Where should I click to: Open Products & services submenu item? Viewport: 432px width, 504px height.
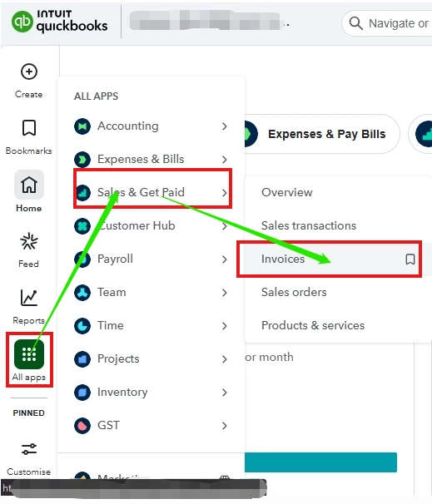coord(313,326)
